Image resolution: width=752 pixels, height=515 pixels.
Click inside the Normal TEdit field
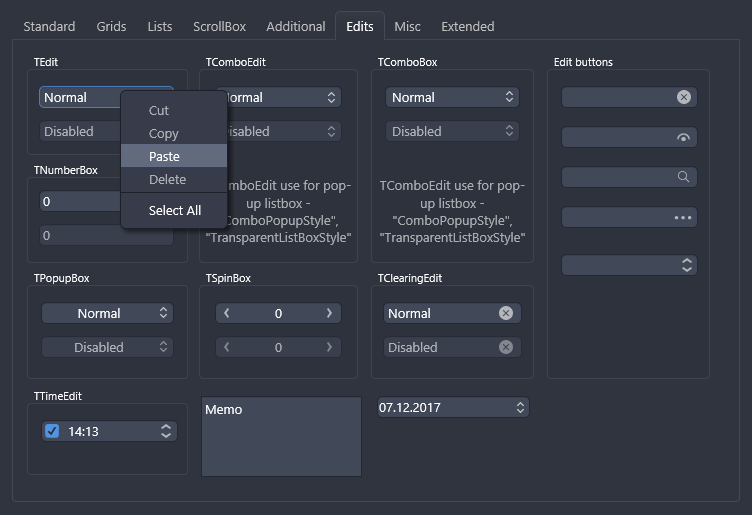point(80,97)
